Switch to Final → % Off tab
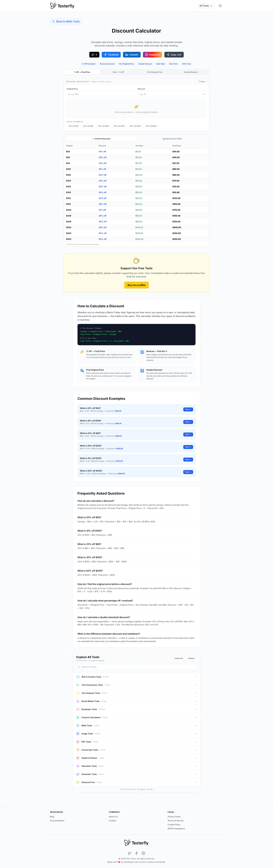Screen dimensions: 273x868 click(118, 72)
